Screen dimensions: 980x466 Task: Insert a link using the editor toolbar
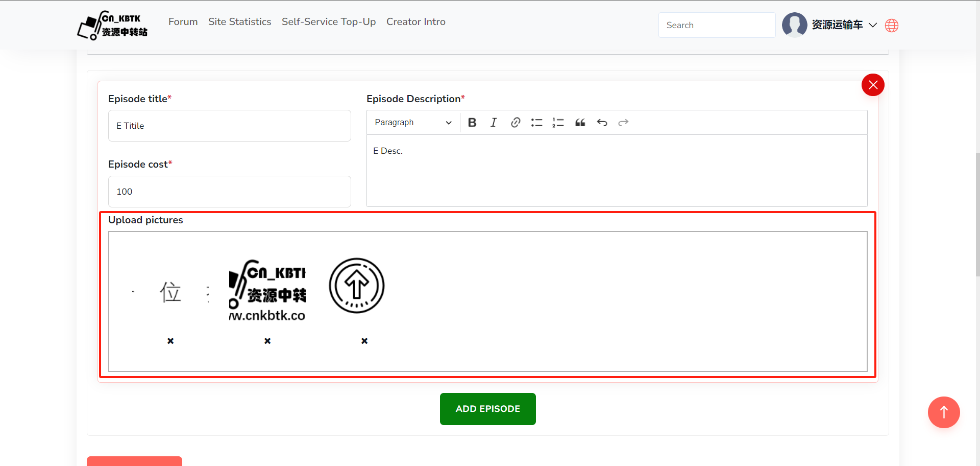tap(515, 123)
